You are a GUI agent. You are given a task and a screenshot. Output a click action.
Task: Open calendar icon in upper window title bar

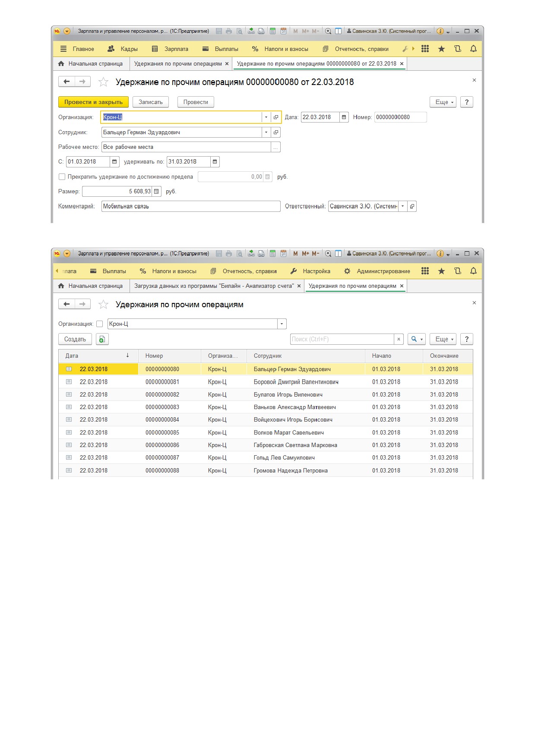(x=283, y=31)
